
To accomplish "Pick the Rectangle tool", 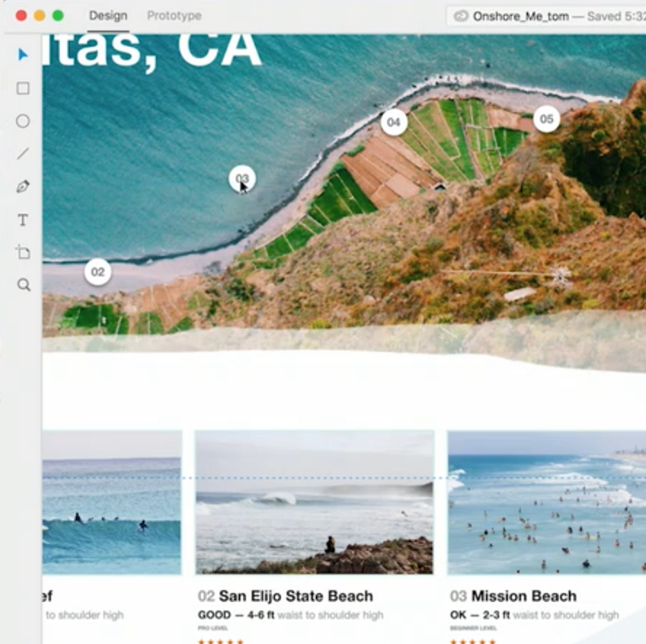I will pyautogui.click(x=23, y=88).
